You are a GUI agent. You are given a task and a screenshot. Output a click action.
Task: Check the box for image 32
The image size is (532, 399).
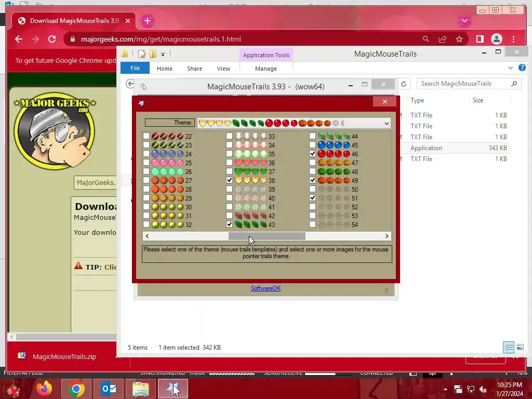(146, 224)
